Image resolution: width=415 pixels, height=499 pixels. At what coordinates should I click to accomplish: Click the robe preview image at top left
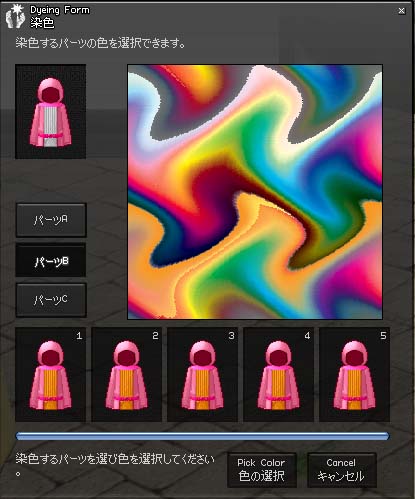coord(51,111)
